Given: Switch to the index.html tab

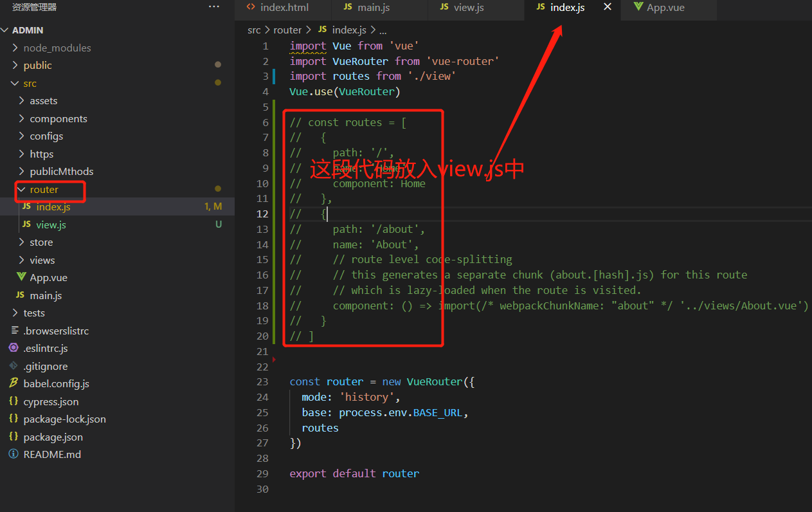Looking at the screenshot, I should click(x=283, y=8).
